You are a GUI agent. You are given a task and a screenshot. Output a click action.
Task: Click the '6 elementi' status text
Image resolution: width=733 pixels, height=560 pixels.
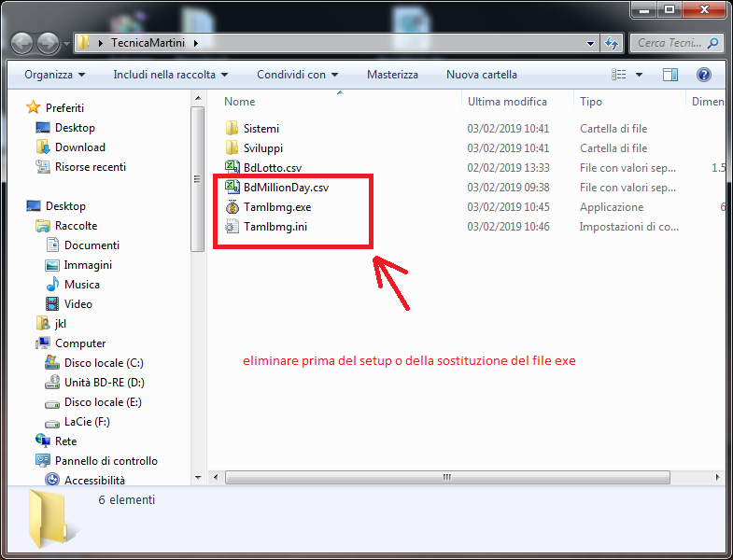tap(126, 499)
